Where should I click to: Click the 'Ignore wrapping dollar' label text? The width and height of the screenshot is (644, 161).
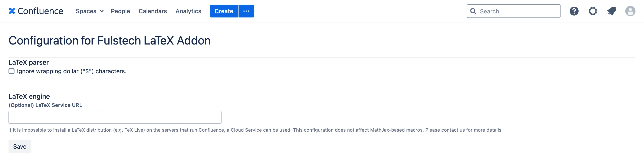tap(72, 71)
